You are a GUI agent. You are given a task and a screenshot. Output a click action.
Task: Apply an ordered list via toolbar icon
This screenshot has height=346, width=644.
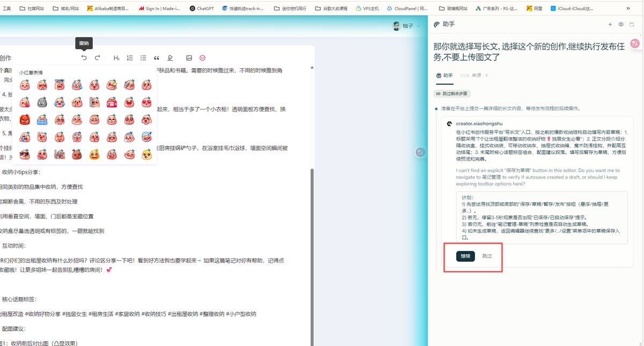click(x=130, y=58)
